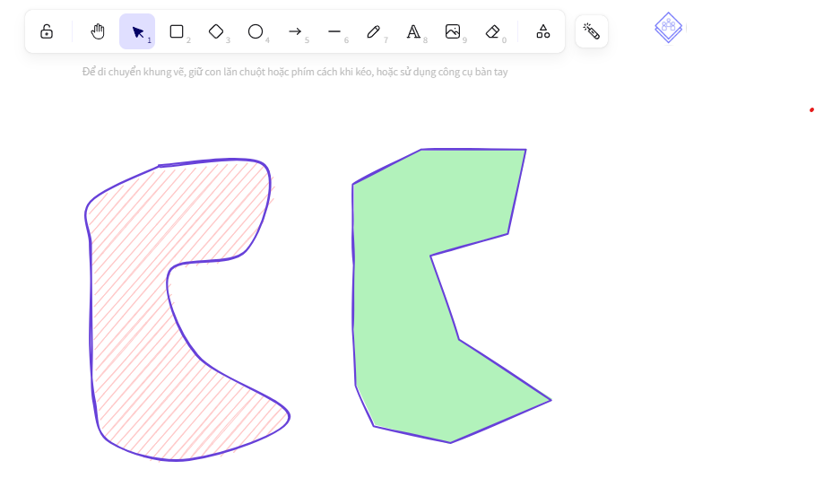Viewport: 815px width, 504px height.
Task: Open the more shapes tools menu
Action: 543,31
